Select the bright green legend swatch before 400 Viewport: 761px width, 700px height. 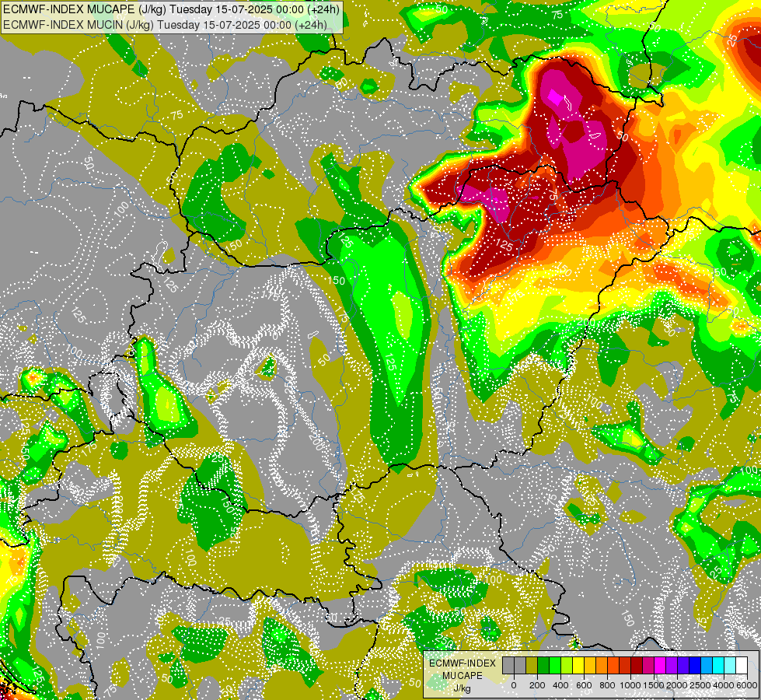point(555,665)
